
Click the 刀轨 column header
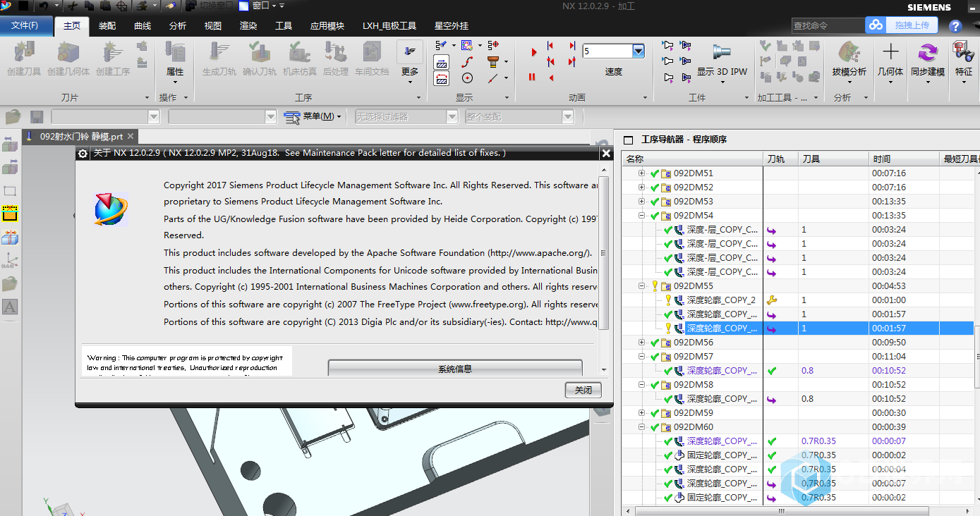coord(780,159)
